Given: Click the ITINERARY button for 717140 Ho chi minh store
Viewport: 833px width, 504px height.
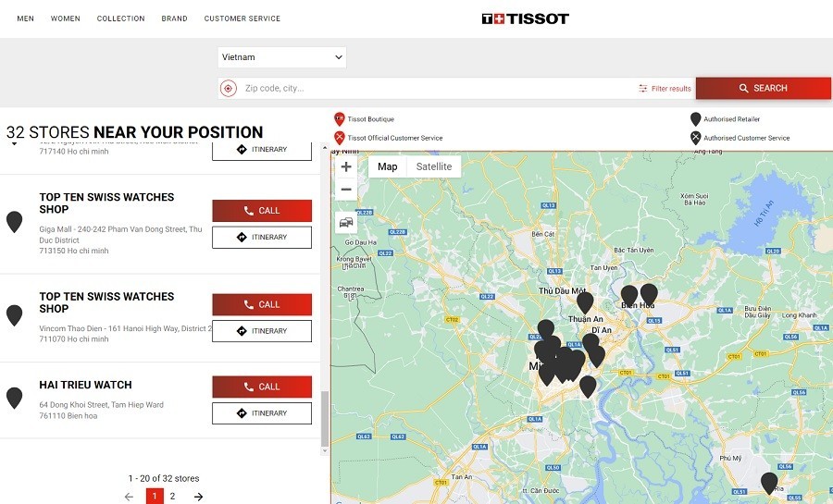Looking at the screenshot, I should (x=262, y=150).
